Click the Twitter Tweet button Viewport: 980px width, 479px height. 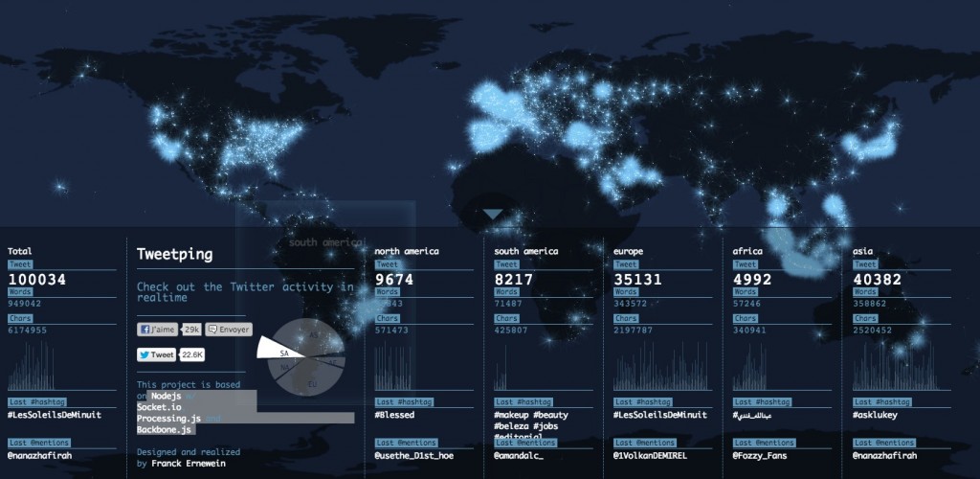pyautogui.click(x=156, y=354)
